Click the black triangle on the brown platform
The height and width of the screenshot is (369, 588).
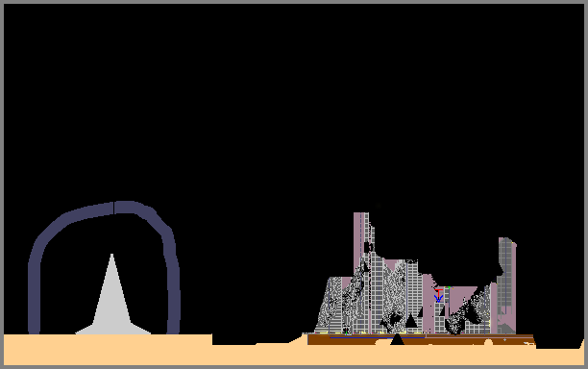[397, 339]
